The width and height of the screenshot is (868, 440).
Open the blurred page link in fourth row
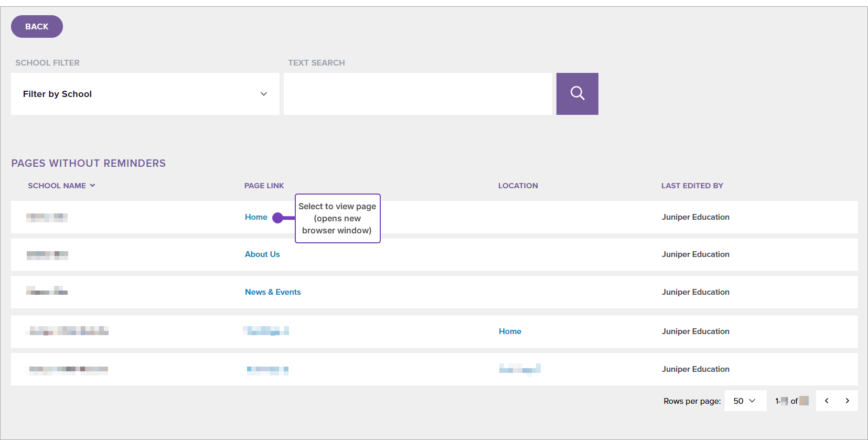pos(266,331)
